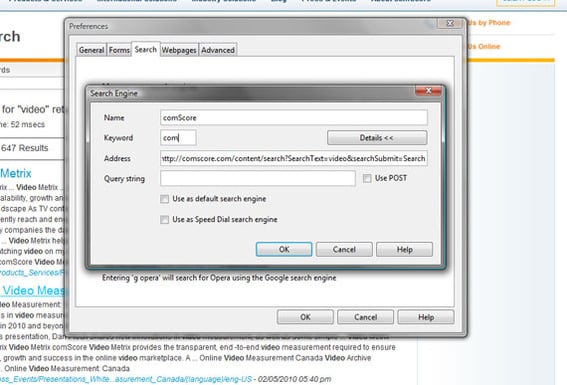This screenshot has width=567, height=385.
Task: Click Help in the Preferences window
Action: tap(426, 317)
